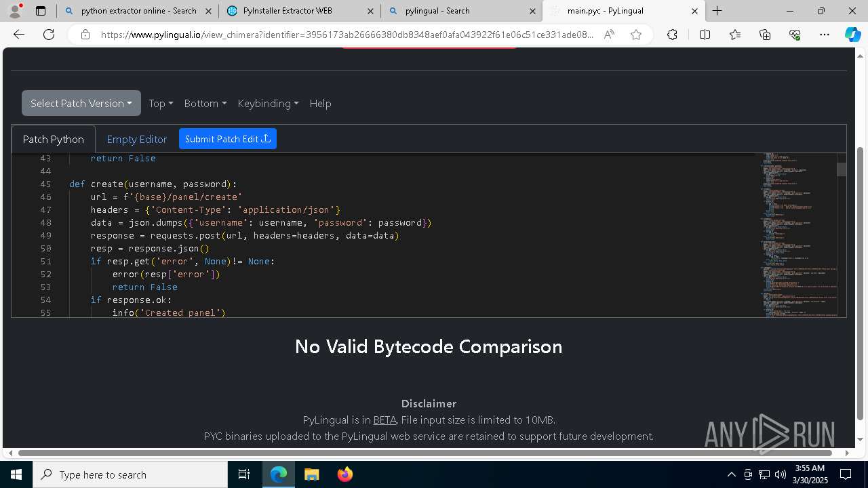Click line number 43 in gutter
The width and height of the screenshot is (868, 488).
(45, 158)
